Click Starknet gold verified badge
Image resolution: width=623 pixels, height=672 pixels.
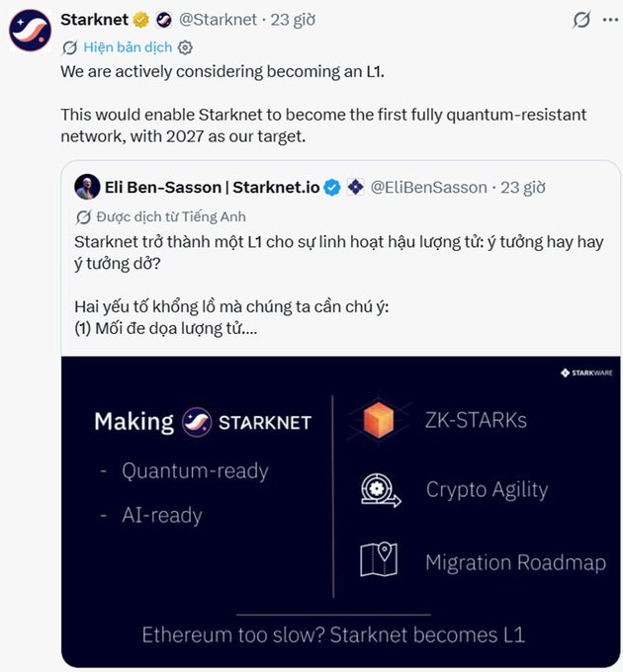coord(141,20)
